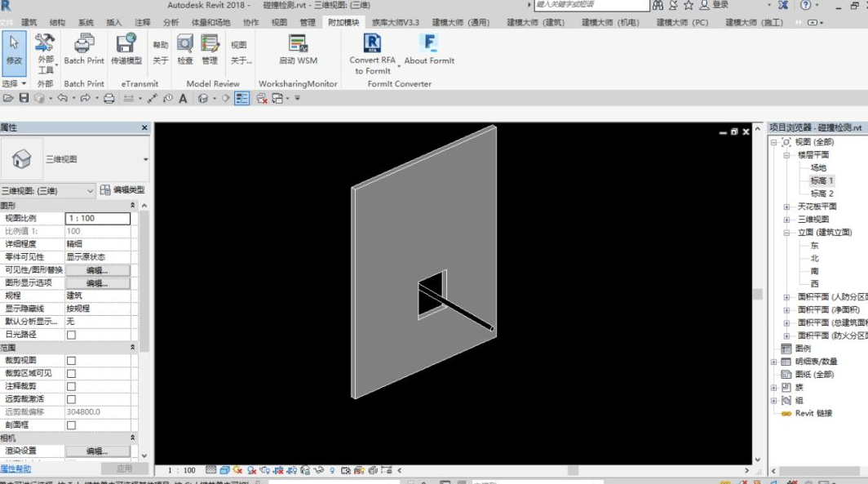Select the Modify (修改) tool
868x484 pixels.
pyautogui.click(x=14, y=53)
